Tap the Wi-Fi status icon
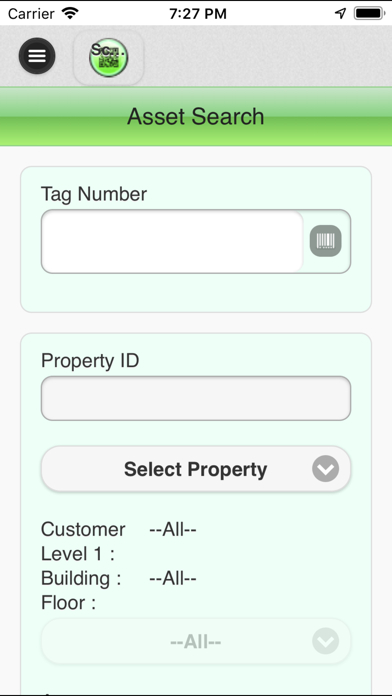The image size is (392, 696). [x=71, y=13]
